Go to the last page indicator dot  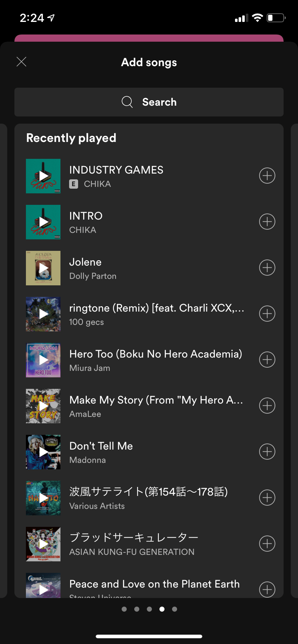175,609
